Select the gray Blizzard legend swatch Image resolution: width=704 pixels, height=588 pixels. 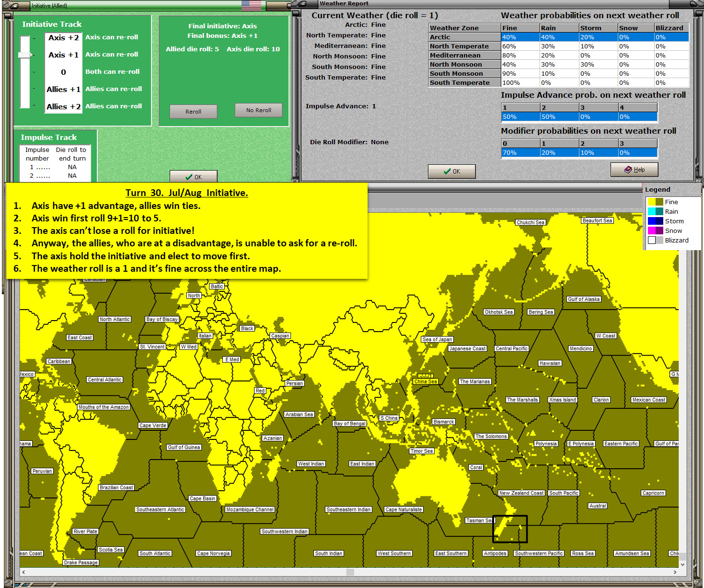659,240
